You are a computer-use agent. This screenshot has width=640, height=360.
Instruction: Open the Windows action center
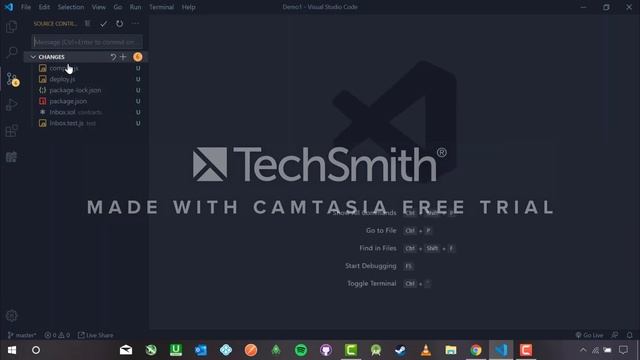pos(623,350)
